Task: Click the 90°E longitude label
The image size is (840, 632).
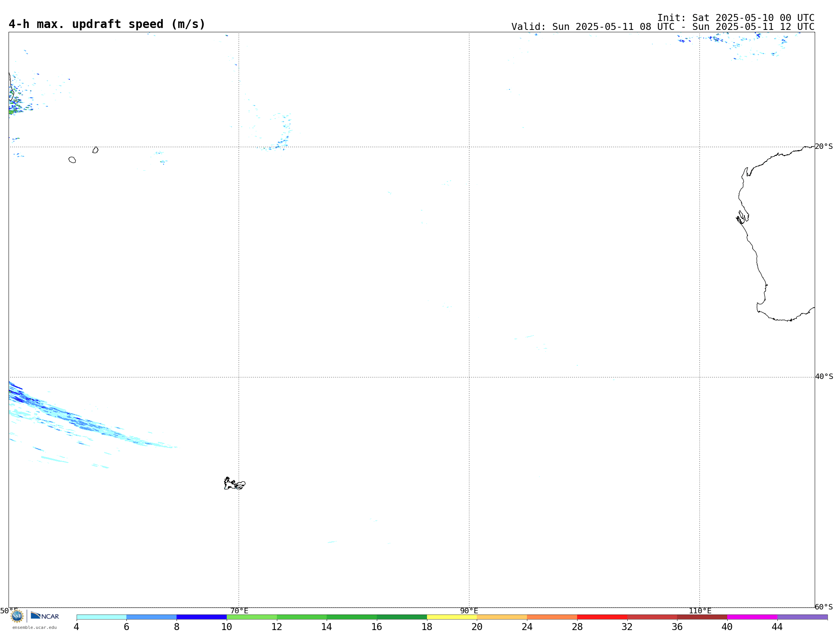Action: 469,611
